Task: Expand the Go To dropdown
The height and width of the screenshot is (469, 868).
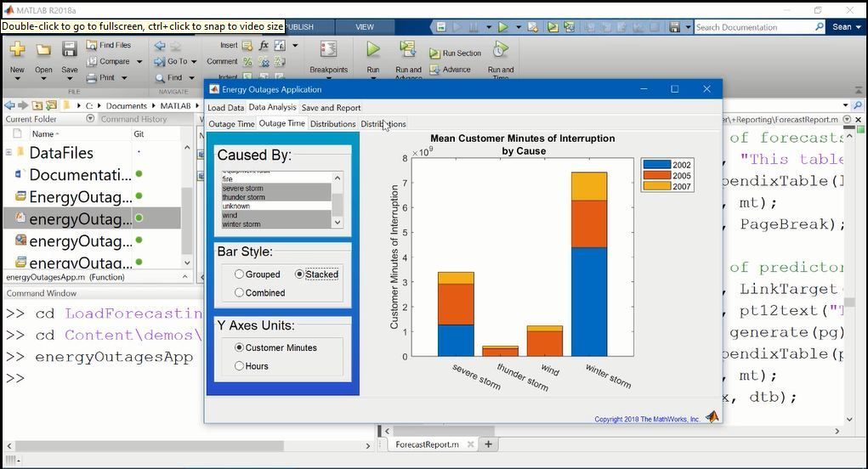Action: coord(194,61)
